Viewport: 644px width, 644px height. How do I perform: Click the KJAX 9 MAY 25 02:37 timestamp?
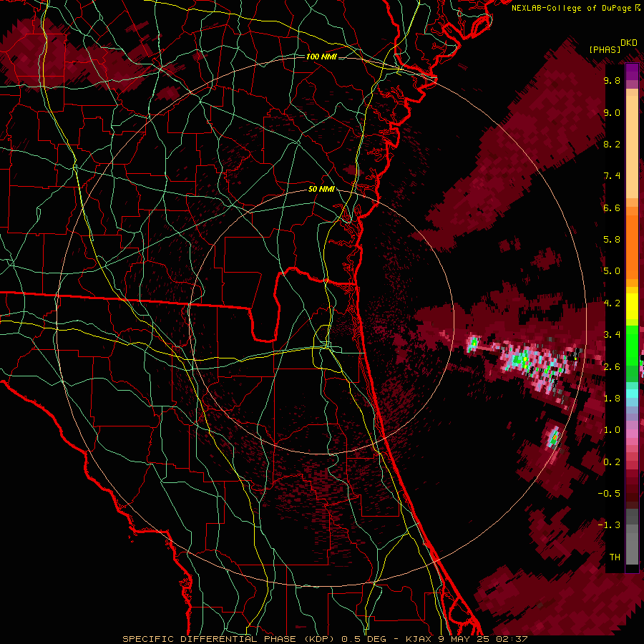click(x=467, y=639)
